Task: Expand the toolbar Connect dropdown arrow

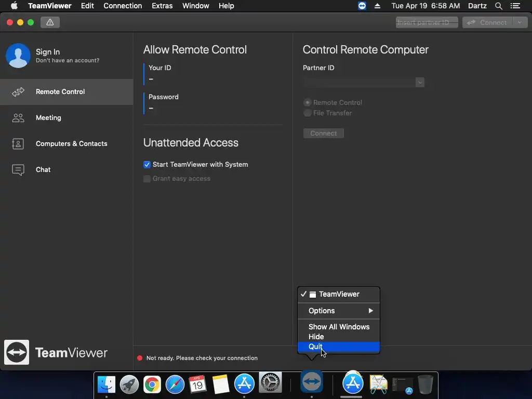Action: click(x=520, y=22)
